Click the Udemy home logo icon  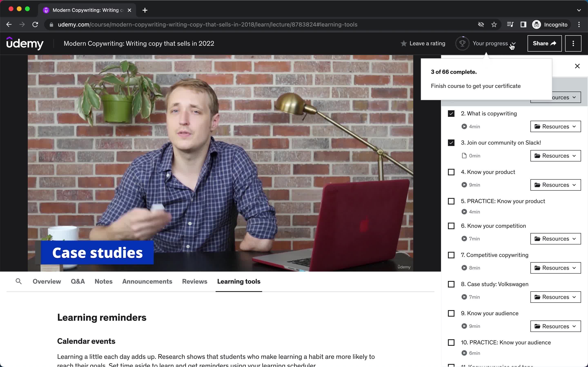point(25,43)
